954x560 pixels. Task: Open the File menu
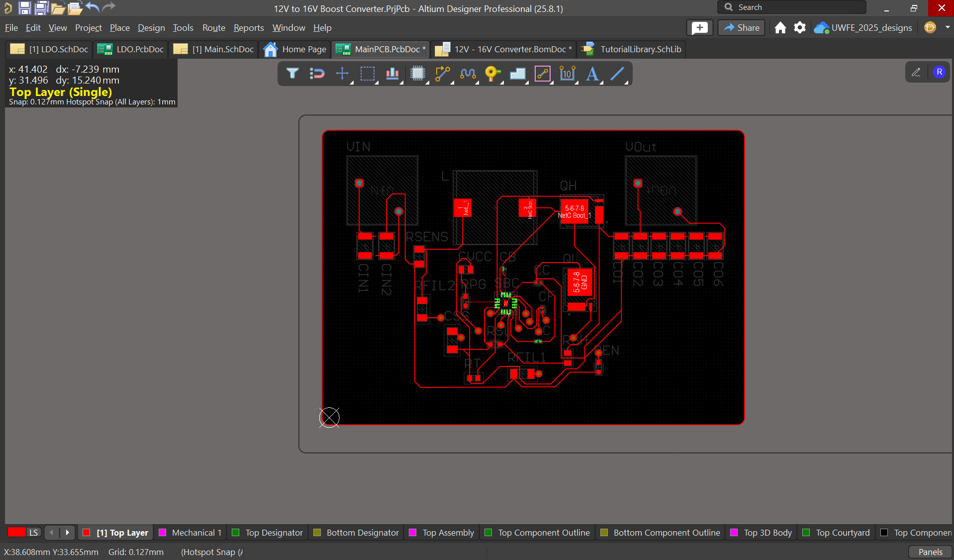[x=11, y=28]
